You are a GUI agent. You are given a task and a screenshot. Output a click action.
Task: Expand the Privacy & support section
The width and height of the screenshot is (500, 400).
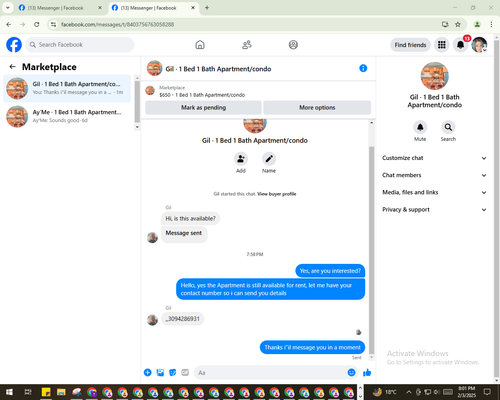434,210
